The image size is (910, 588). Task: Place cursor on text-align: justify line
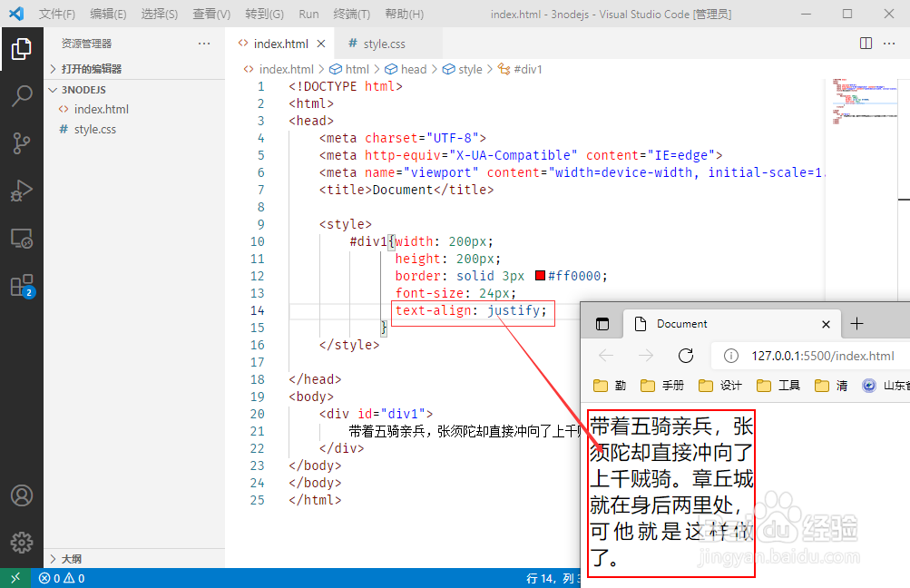(x=471, y=310)
